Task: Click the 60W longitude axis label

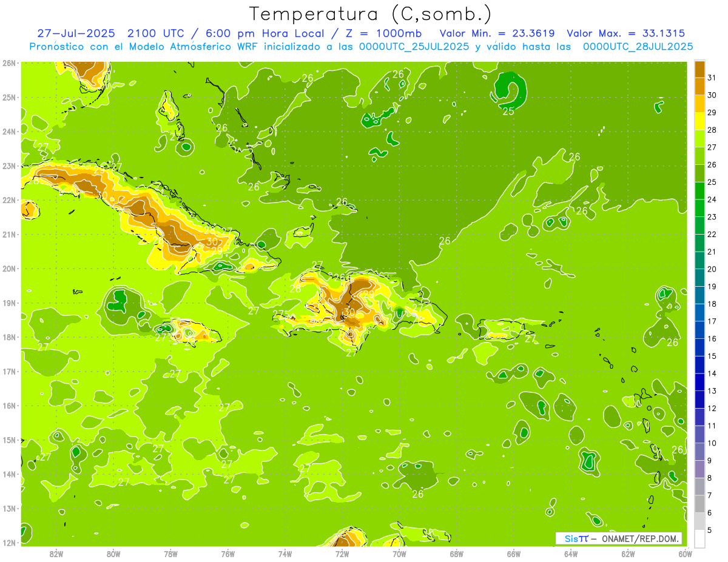Action: tap(685, 554)
